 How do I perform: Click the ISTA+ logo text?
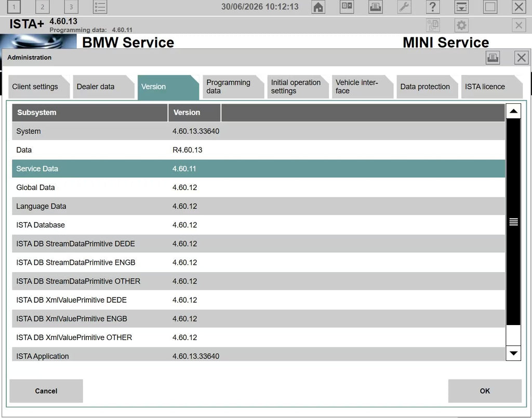point(26,24)
